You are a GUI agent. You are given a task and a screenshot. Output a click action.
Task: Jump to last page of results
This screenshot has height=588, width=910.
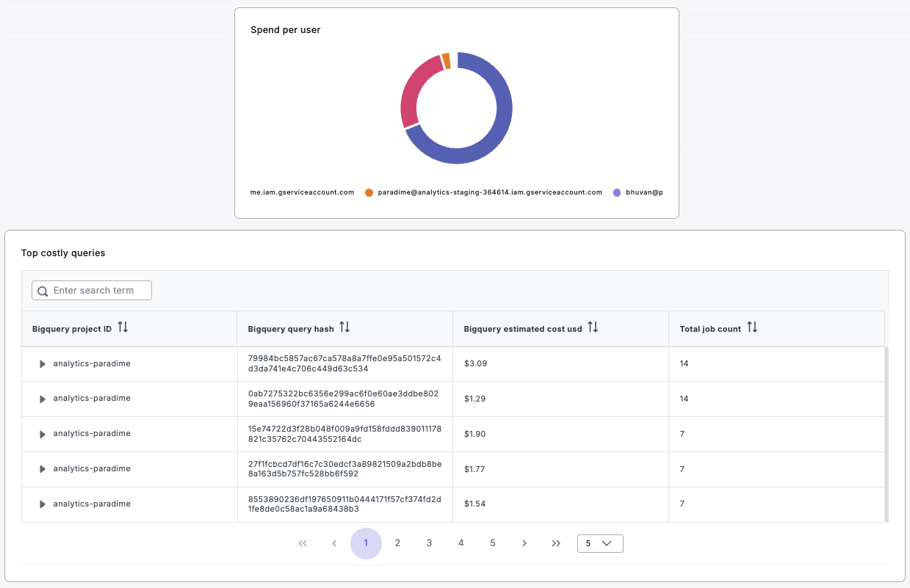pos(556,543)
